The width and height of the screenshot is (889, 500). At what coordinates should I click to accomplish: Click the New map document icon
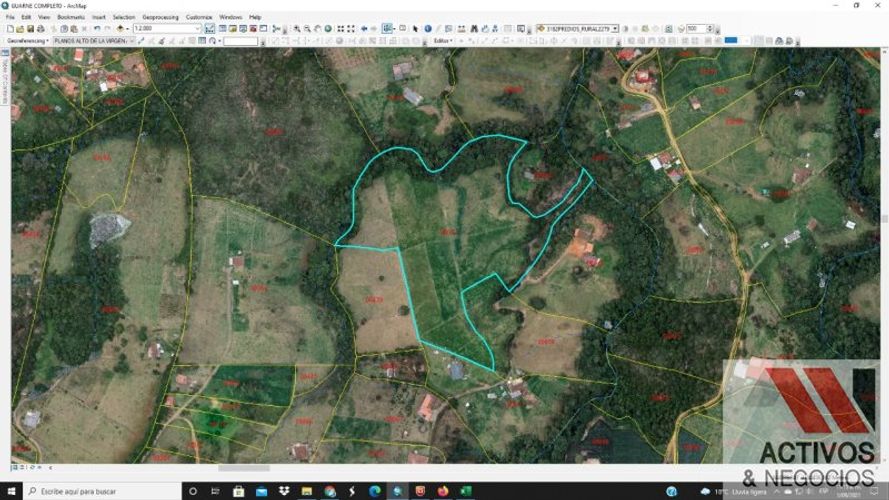[10, 28]
